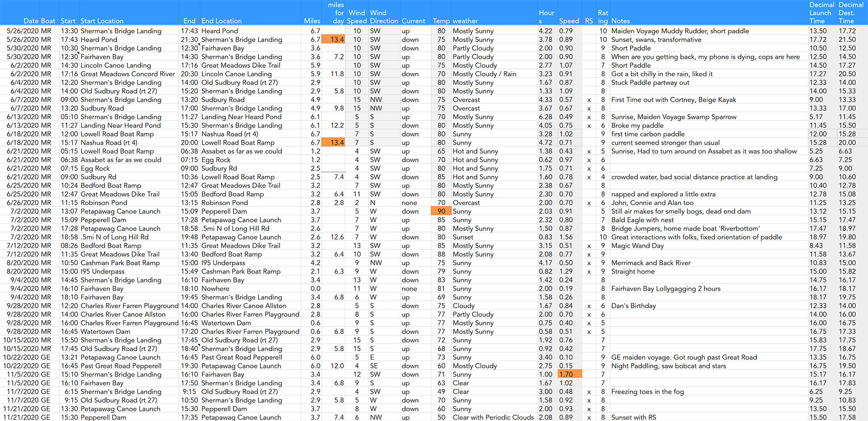Select the "weather" column header
The height and width of the screenshot is (421, 868).
[465, 21]
